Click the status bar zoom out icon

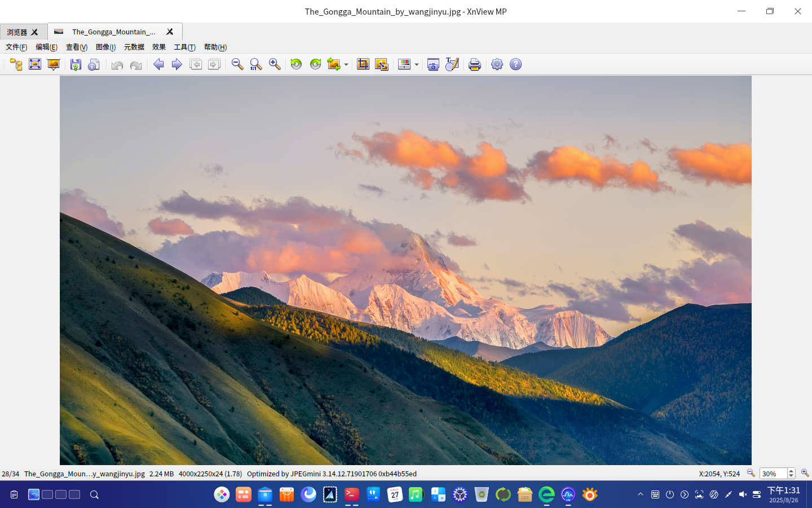tap(751, 473)
